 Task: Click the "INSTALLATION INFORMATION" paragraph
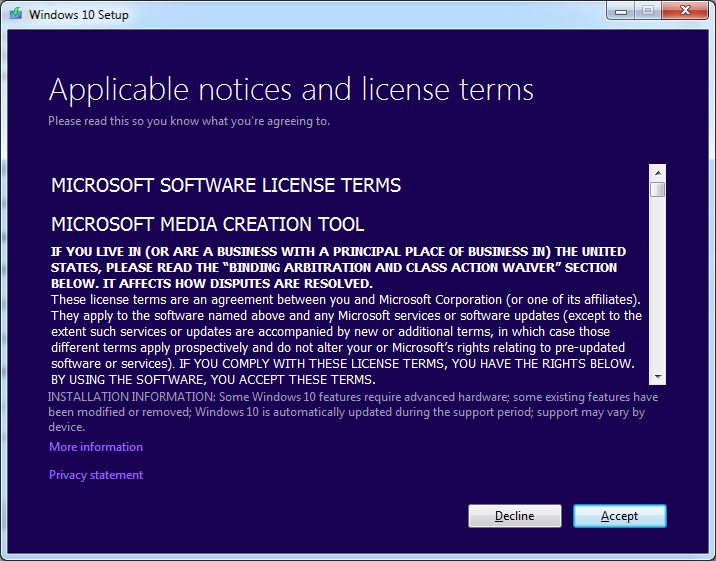[x=353, y=412]
